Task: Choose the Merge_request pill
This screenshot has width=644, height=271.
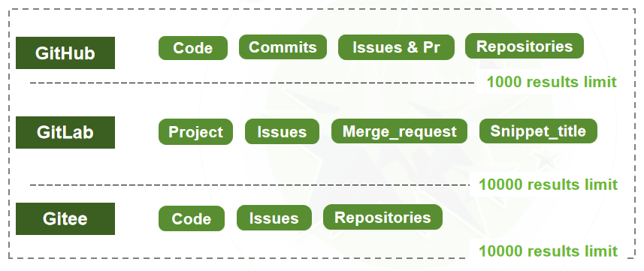Action: [399, 131]
